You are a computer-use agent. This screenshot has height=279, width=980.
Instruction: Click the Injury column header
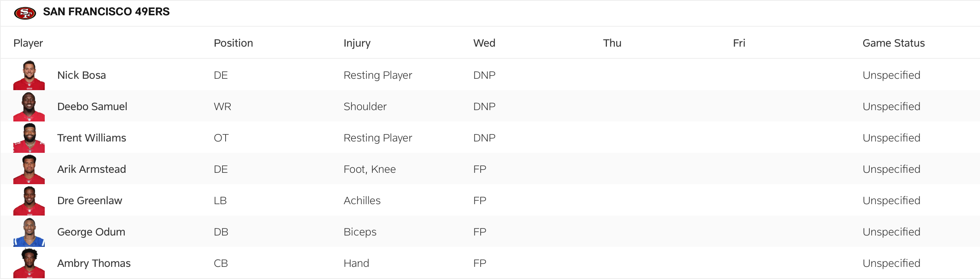[x=357, y=43]
